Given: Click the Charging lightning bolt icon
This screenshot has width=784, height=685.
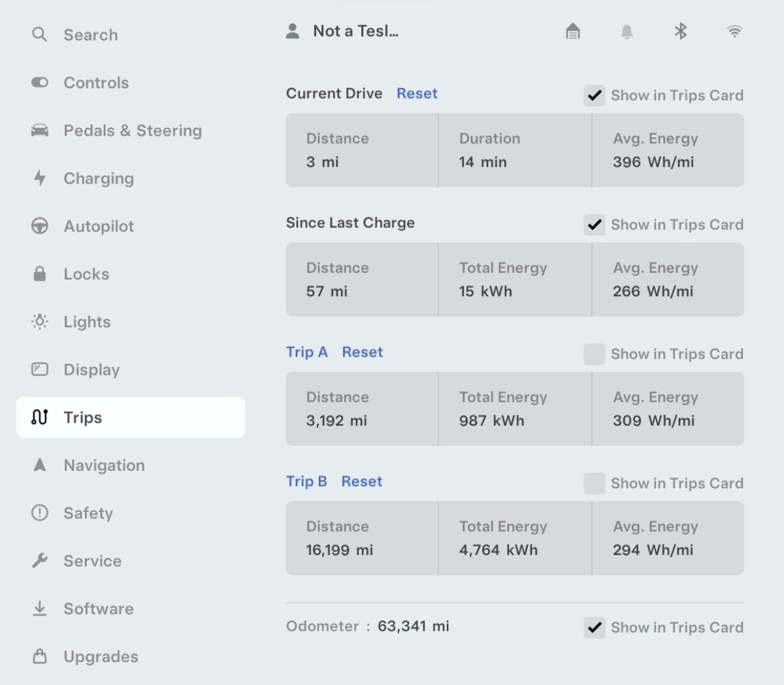Looking at the screenshot, I should 40,178.
